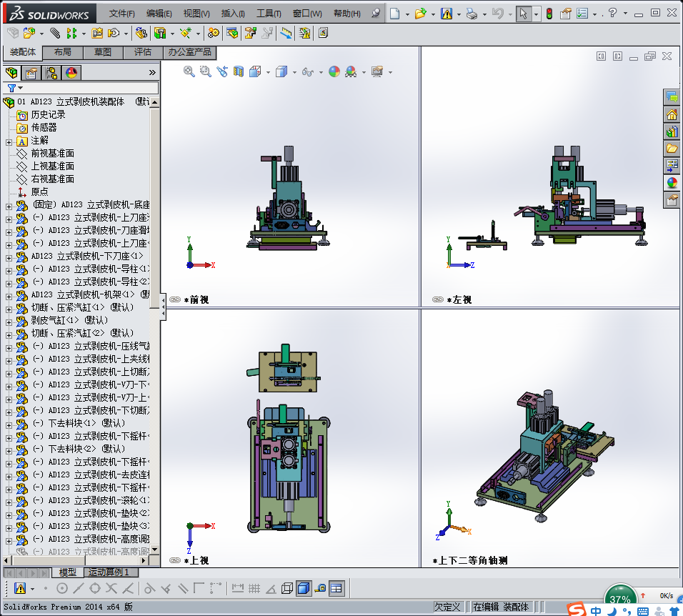Expand the 下去料块<1> tree node
The height and width of the screenshot is (616, 683).
click(x=9, y=425)
